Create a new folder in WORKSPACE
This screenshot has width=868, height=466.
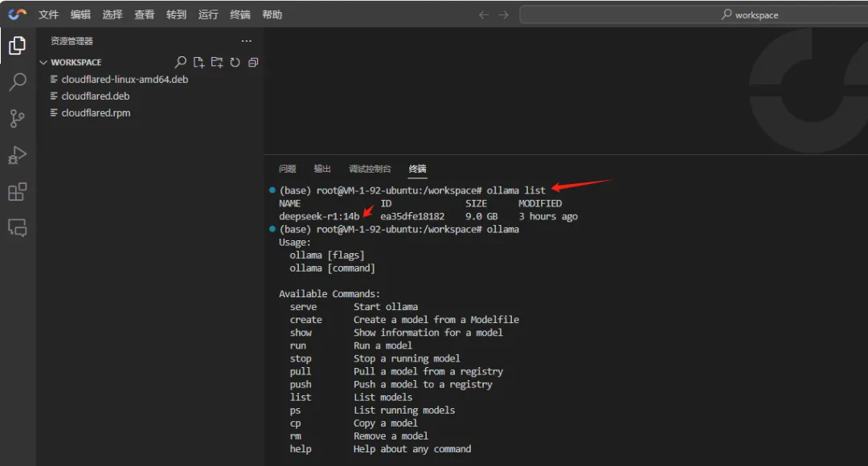pyautogui.click(x=217, y=62)
